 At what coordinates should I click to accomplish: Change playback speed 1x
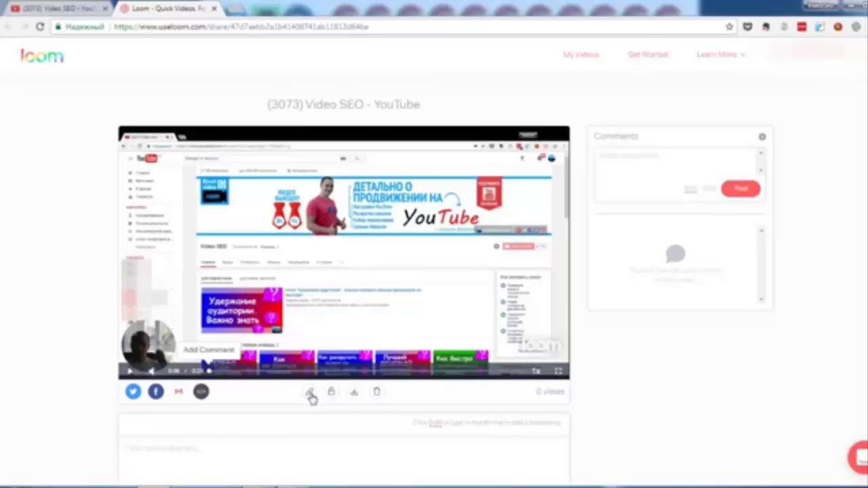tap(536, 371)
